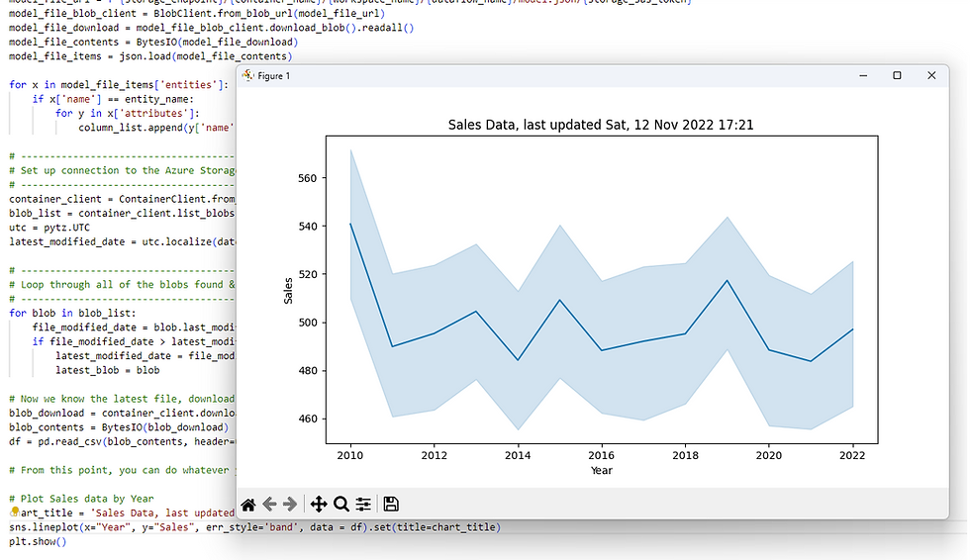Select the Pan axes tool
The image size is (970, 560).
tap(319, 505)
